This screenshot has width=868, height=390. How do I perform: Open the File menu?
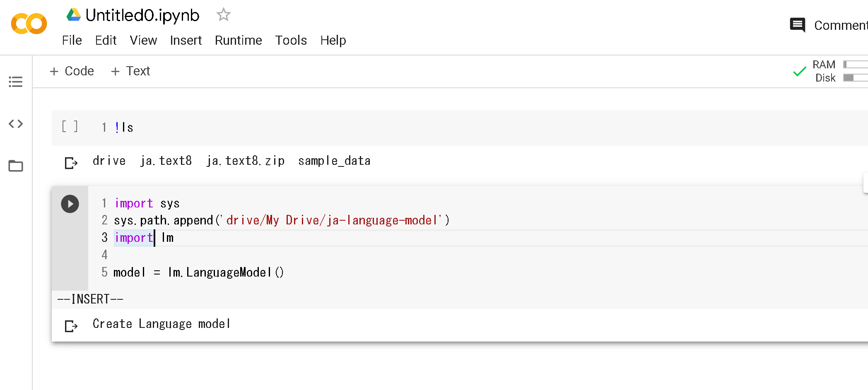[72, 40]
